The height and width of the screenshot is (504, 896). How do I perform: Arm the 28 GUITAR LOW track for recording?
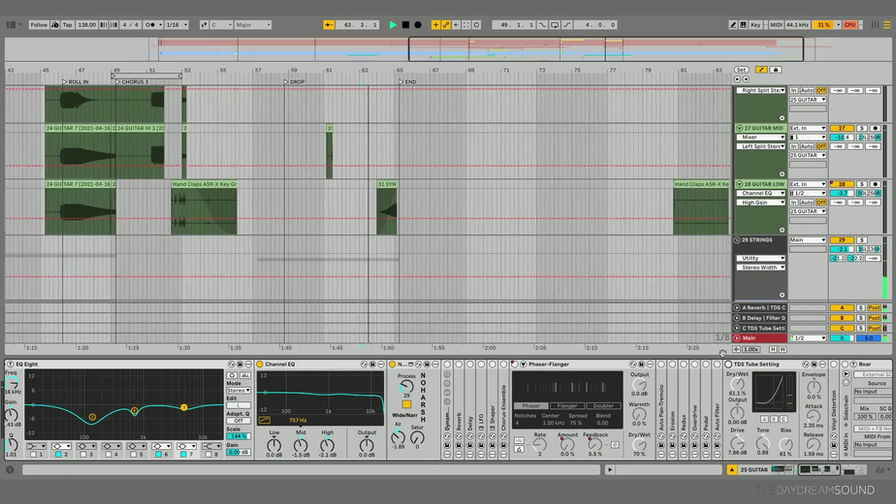[x=874, y=184]
